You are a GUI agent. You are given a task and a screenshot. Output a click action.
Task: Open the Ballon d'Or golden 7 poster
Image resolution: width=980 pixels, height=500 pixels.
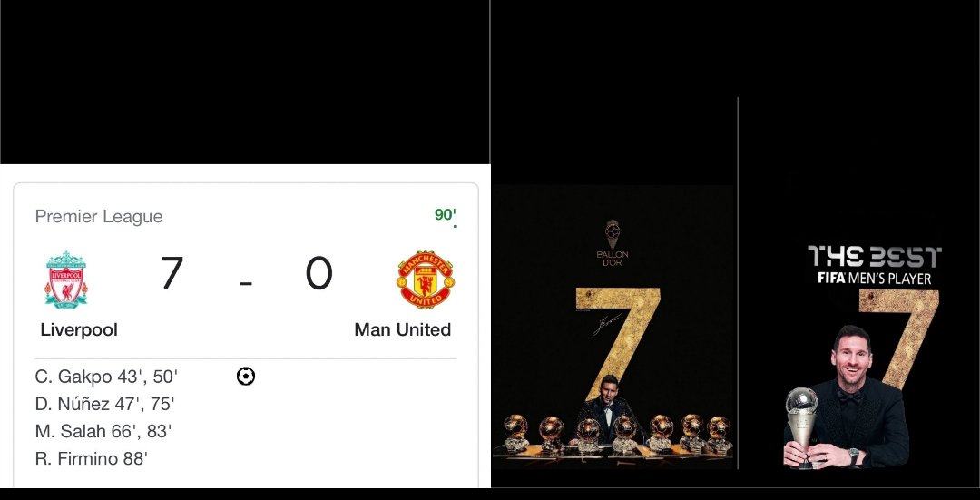(x=613, y=327)
